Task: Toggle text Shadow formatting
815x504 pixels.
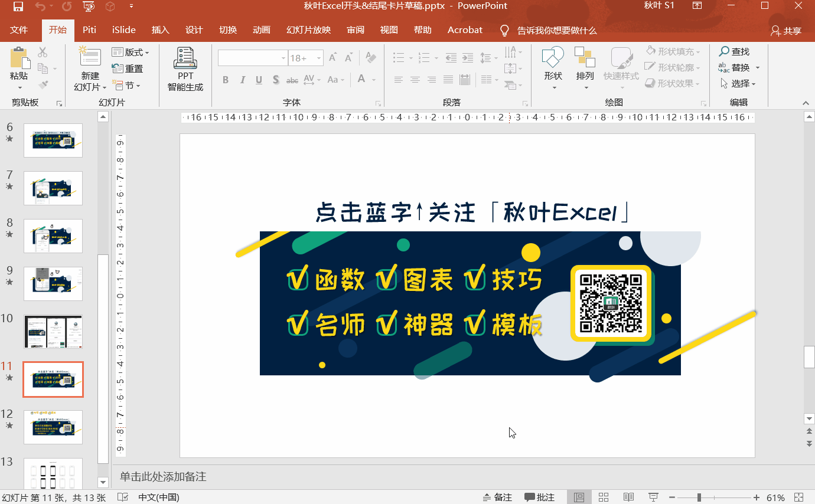Action: [x=276, y=80]
